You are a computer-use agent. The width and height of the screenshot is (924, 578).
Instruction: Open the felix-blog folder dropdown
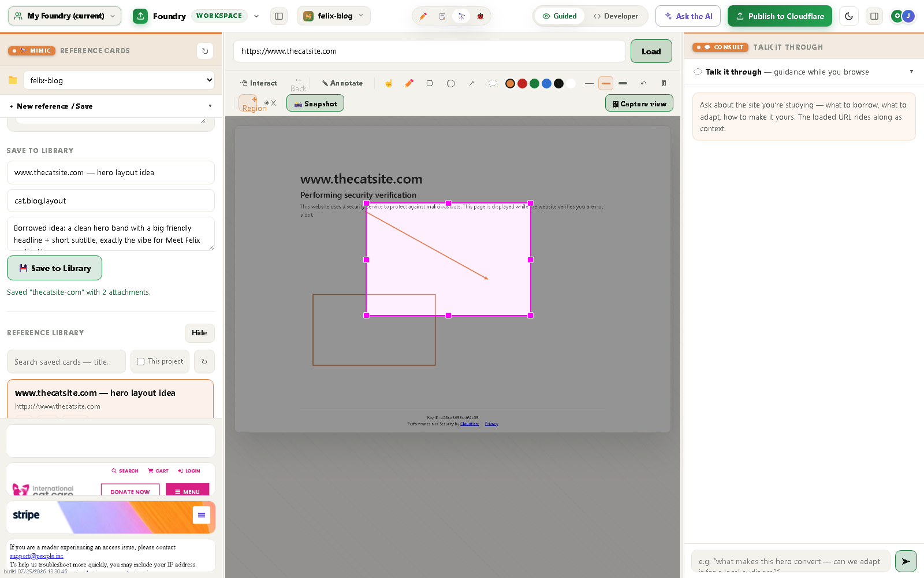pyautogui.click(x=119, y=80)
